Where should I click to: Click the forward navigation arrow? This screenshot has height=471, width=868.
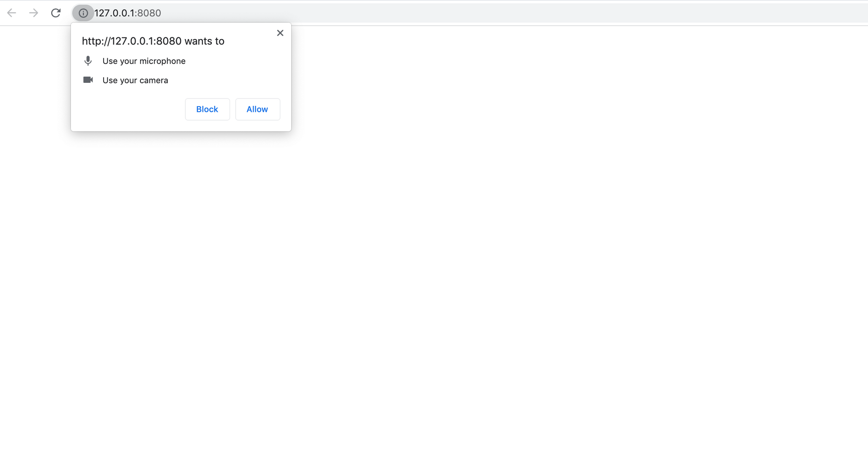(33, 13)
